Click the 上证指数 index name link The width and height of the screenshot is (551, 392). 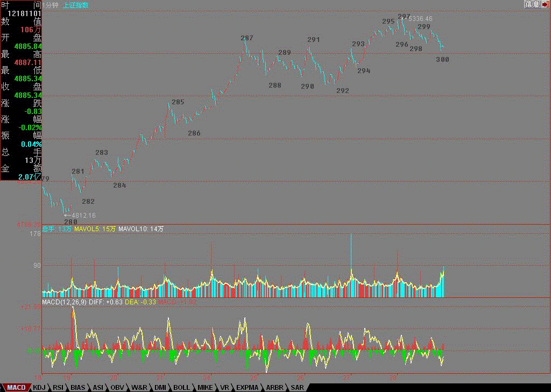click(76, 4)
